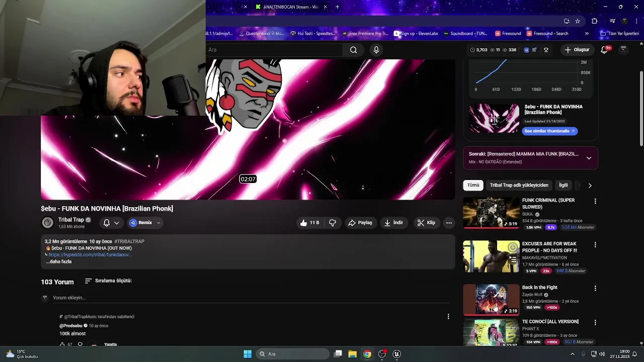Open the vidIQ trophy icon in the header
The image size is (644, 362).
546,50
